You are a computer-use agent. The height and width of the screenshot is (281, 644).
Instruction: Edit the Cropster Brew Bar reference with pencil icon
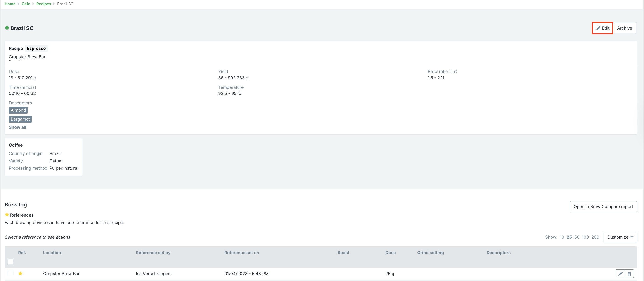tap(620, 274)
